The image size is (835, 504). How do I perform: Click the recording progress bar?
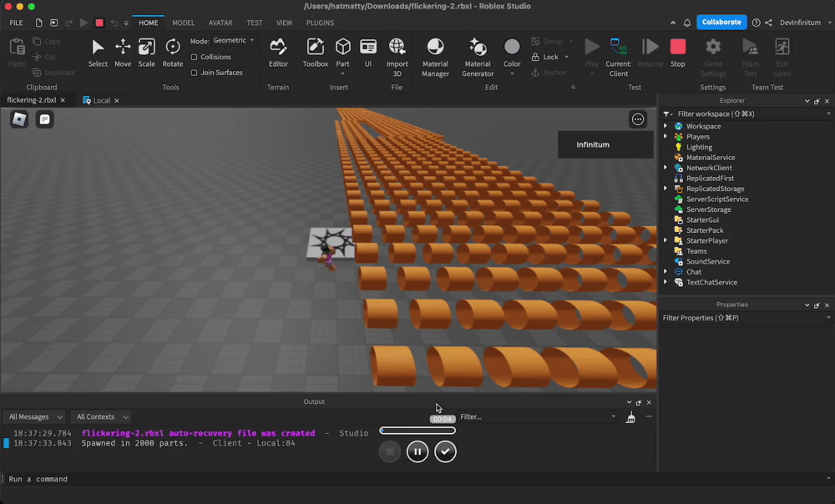(417, 431)
